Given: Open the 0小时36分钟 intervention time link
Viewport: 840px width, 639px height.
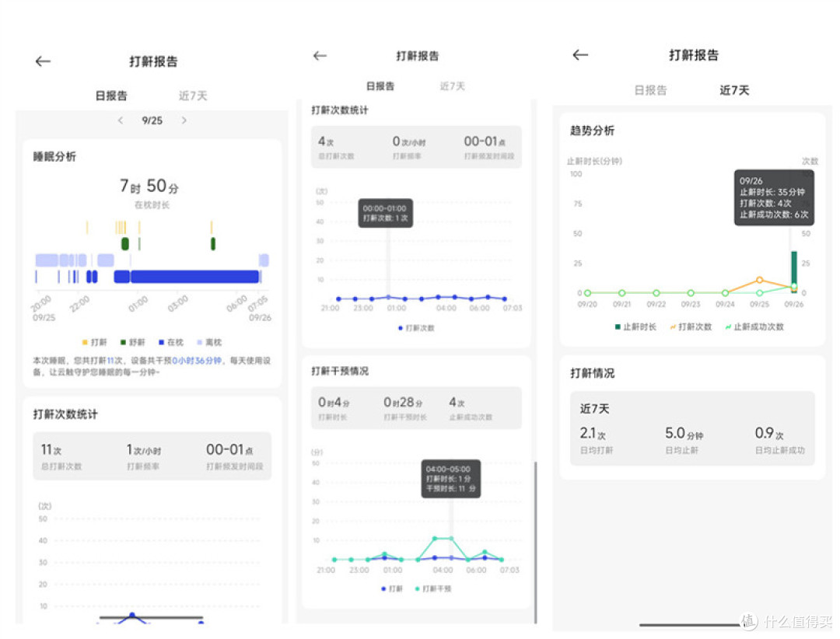Looking at the screenshot, I should click(197, 361).
